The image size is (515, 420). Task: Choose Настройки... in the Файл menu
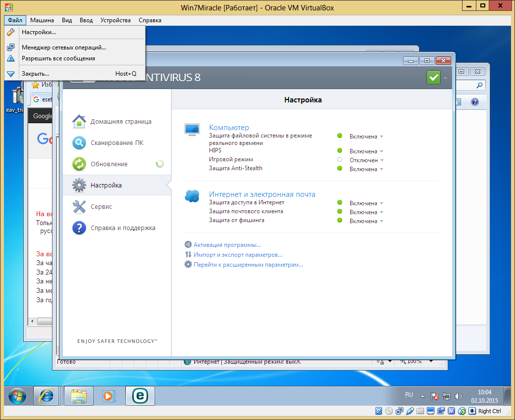click(75, 32)
